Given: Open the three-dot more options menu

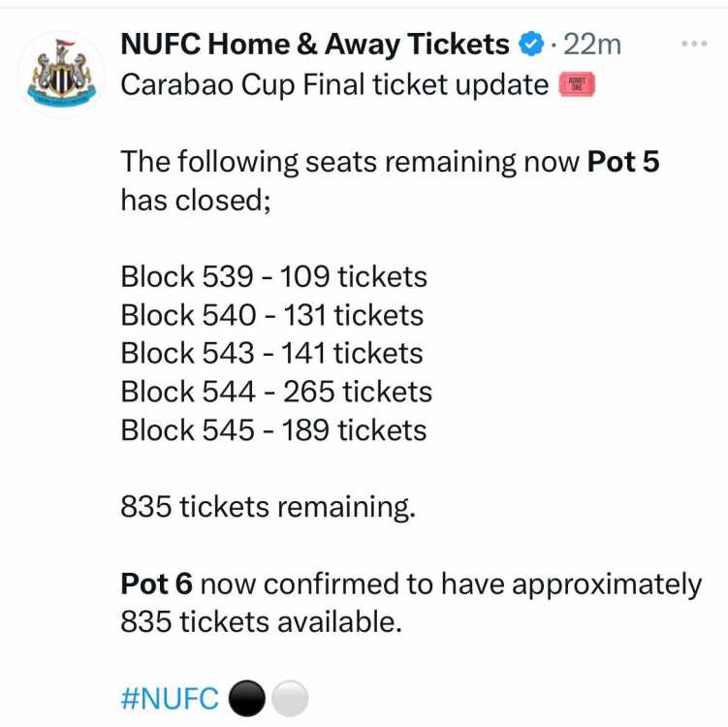Looking at the screenshot, I should click(x=694, y=44).
